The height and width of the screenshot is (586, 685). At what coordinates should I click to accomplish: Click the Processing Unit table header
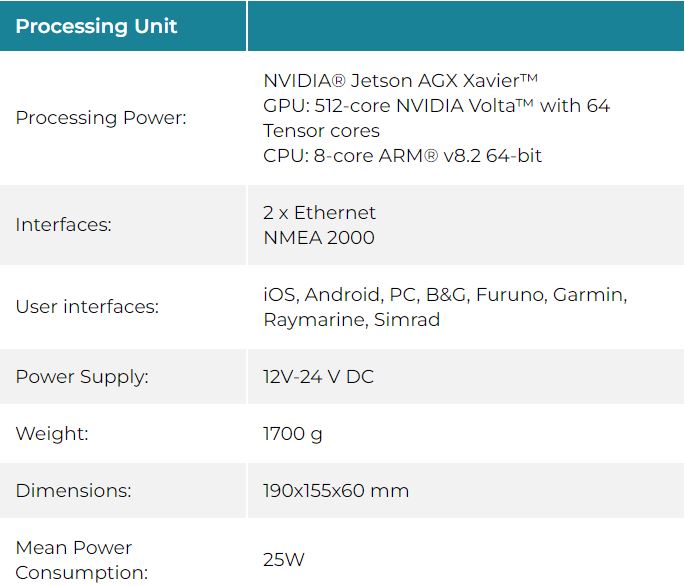pyautogui.click(x=96, y=26)
